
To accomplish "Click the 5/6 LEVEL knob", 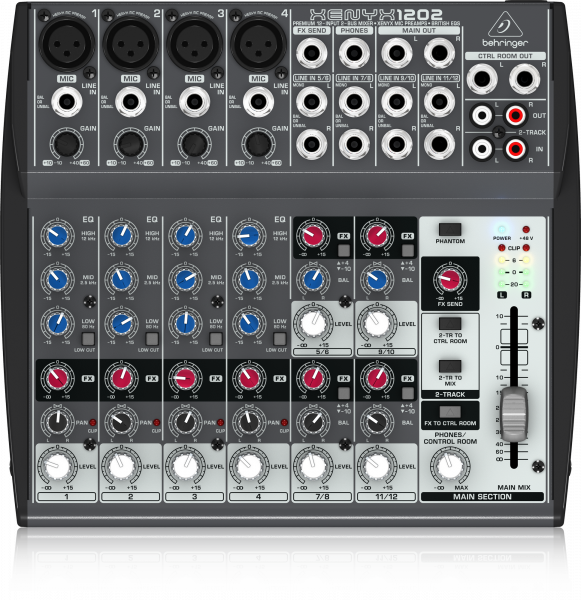I will click(x=313, y=323).
